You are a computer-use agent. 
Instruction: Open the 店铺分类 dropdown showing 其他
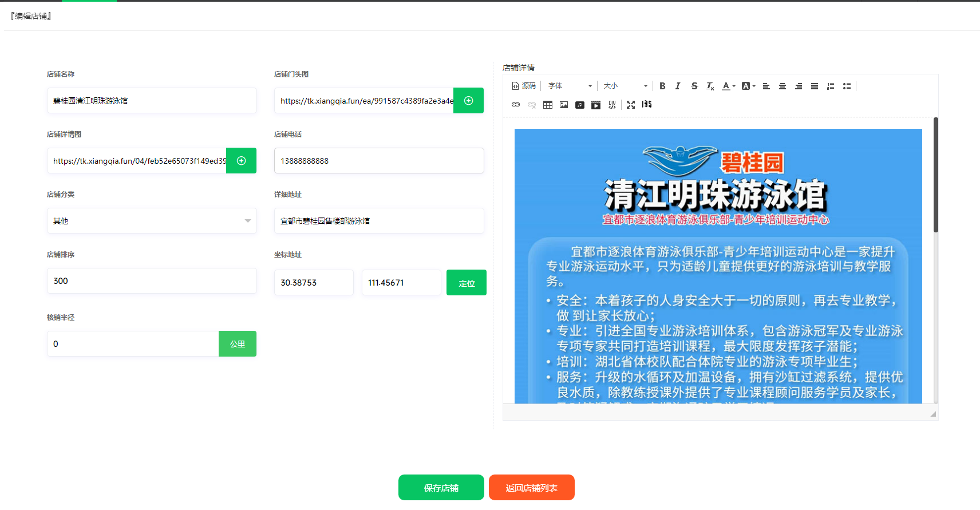coord(152,221)
